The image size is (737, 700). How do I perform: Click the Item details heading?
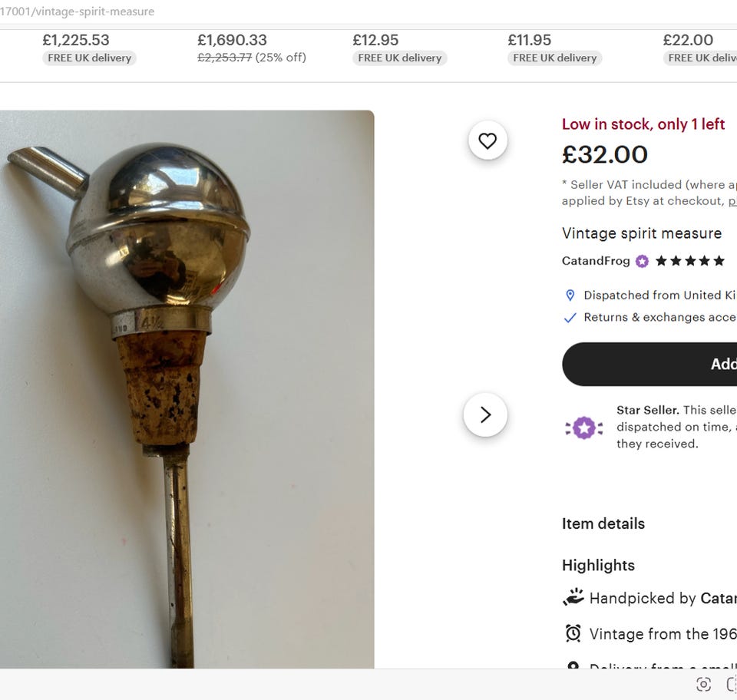(x=603, y=523)
